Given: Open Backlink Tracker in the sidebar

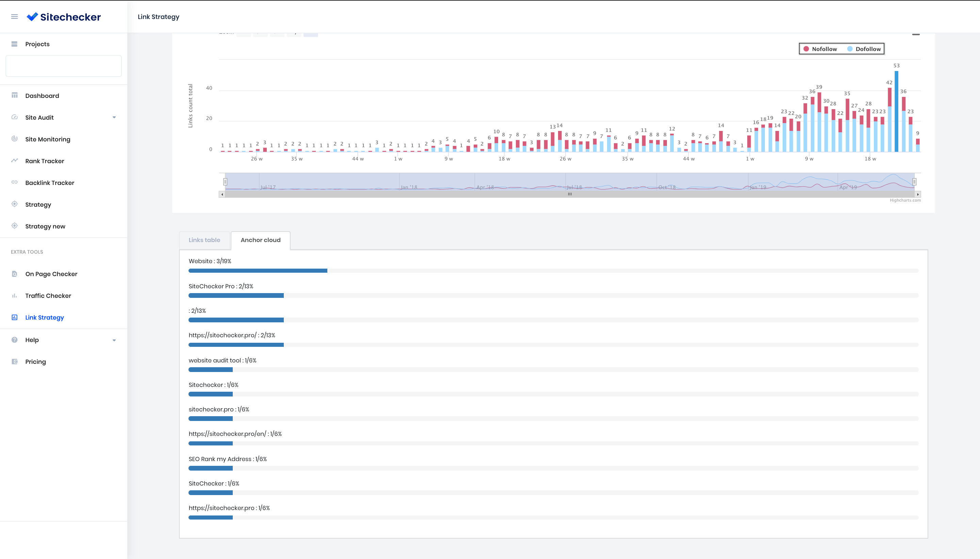Looking at the screenshot, I should point(50,183).
